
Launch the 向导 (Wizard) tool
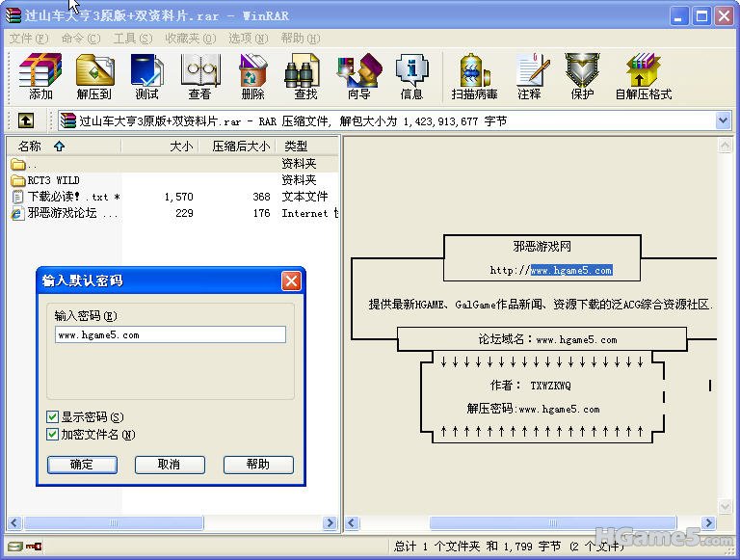tap(358, 76)
